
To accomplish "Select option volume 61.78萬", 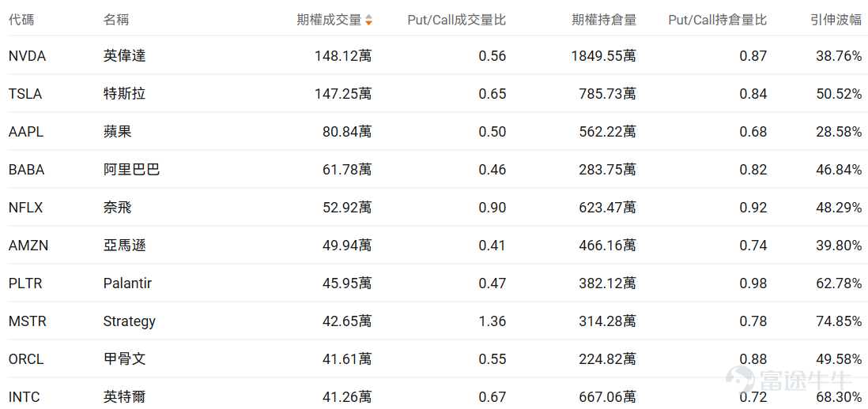I will [347, 170].
